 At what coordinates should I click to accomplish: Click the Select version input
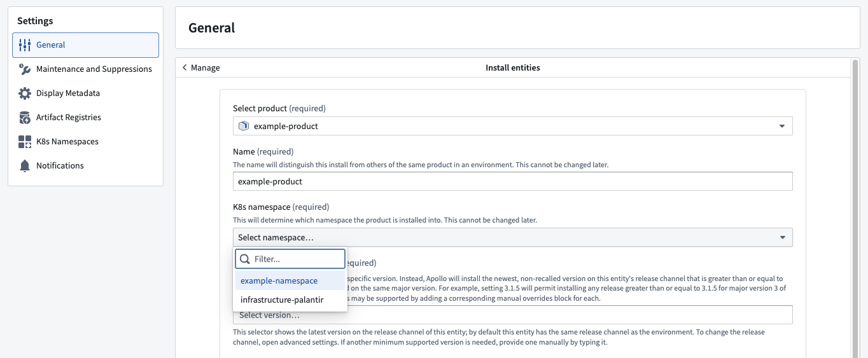click(513, 315)
